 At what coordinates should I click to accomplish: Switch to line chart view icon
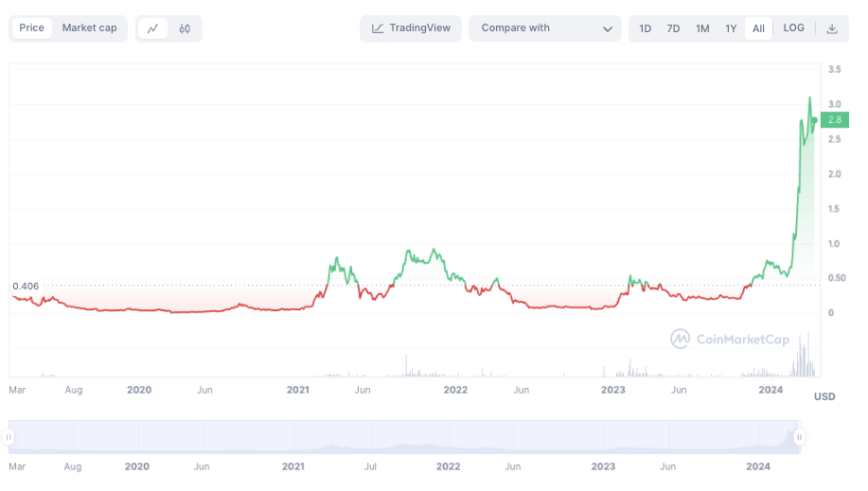tap(152, 28)
